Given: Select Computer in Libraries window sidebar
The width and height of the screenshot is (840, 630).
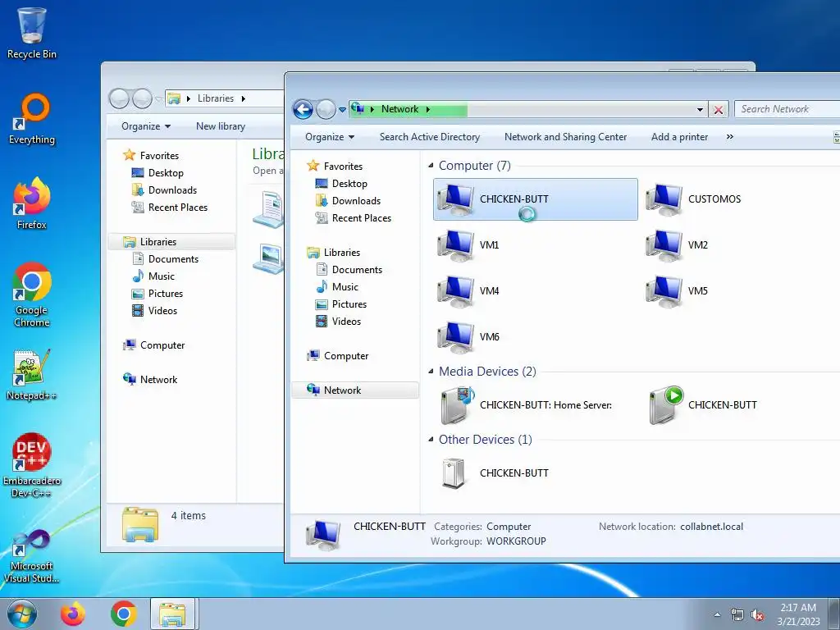Looking at the screenshot, I should coord(153,345).
